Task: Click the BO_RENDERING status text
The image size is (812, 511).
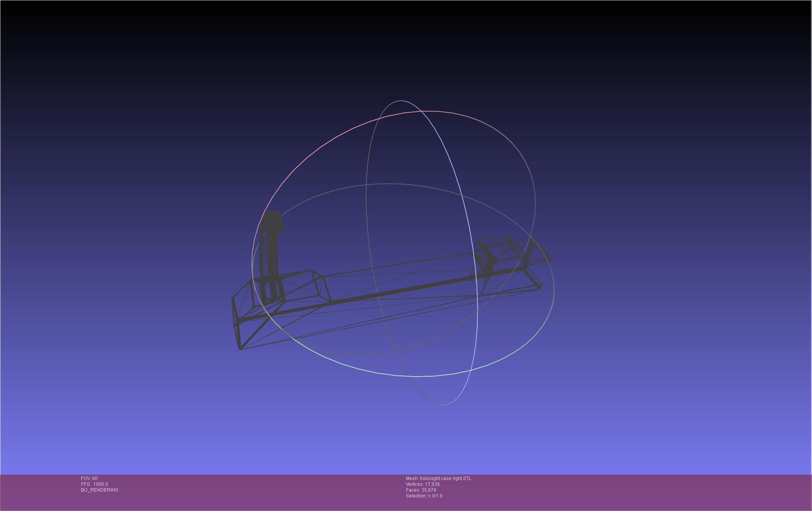Action: coord(100,490)
